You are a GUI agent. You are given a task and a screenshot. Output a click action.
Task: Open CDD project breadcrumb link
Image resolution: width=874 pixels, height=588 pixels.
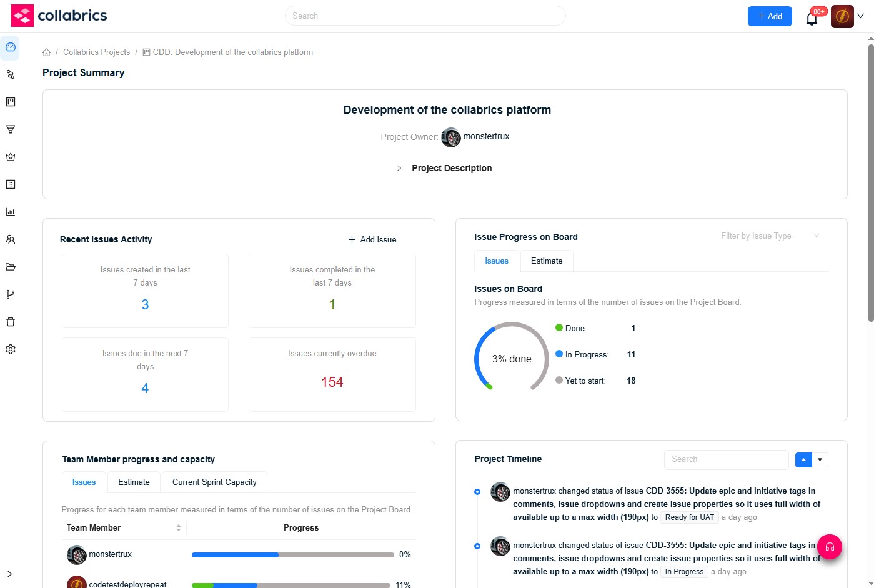(x=228, y=52)
